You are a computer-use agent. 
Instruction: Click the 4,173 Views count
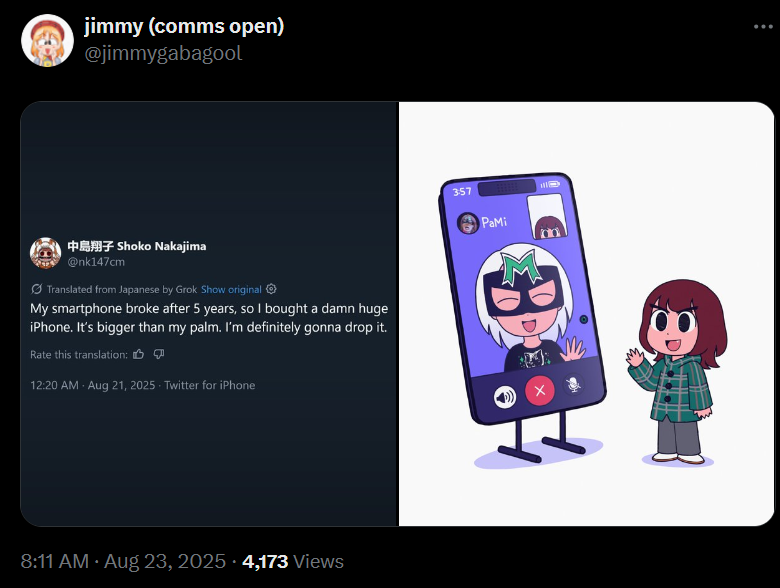click(x=293, y=561)
